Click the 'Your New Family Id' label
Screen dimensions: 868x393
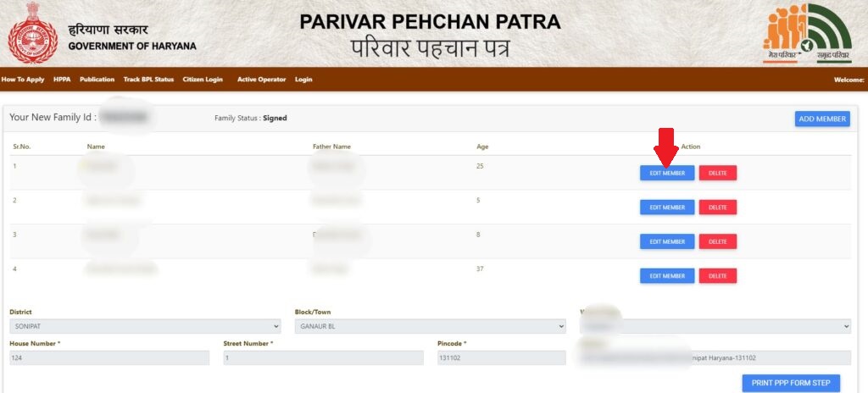point(53,118)
